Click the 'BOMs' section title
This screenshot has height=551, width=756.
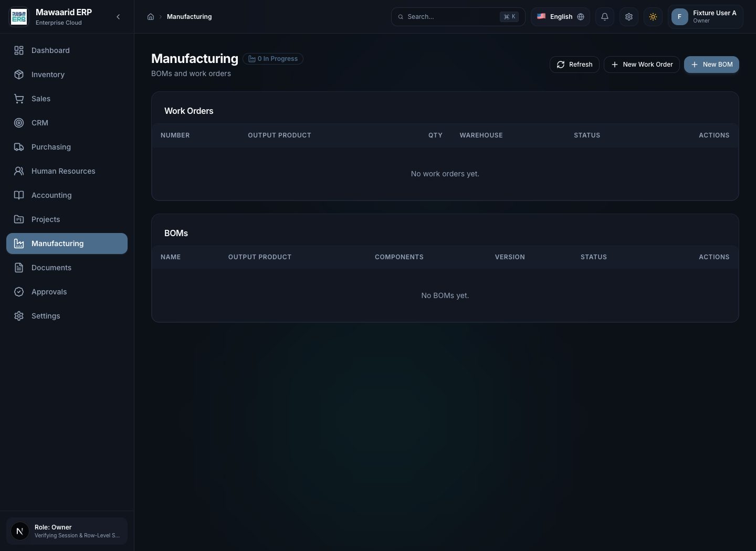[176, 233]
